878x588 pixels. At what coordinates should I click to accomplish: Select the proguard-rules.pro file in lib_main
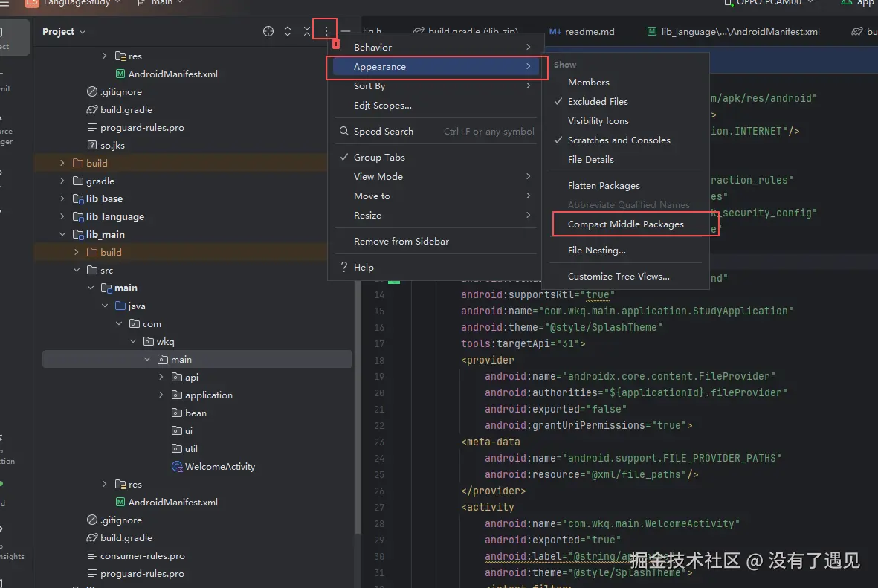(142, 574)
